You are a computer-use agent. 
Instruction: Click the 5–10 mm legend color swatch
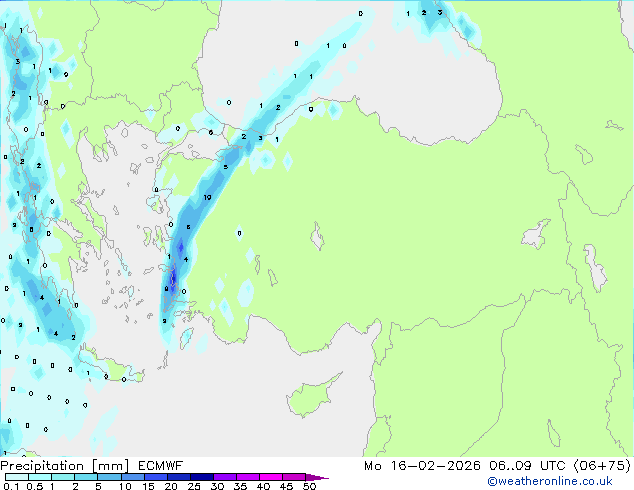tap(109, 477)
